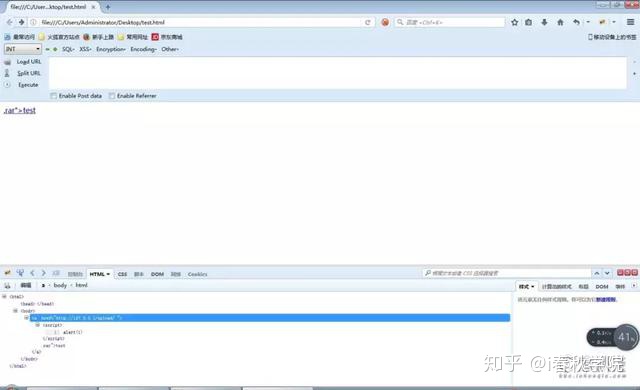This screenshot has width=640, height=390.
Task: Step forward in Firebug panel history
Action: [44, 273]
